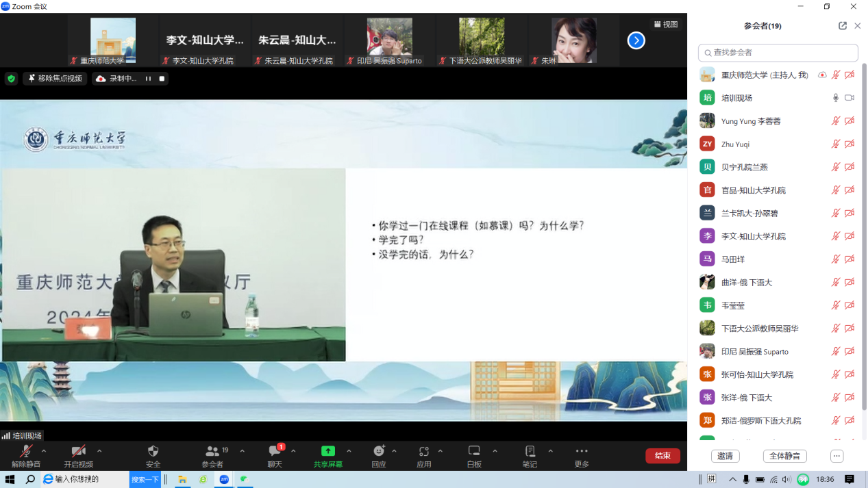
Task: Click the green Share Screen icon
Action: pos(328,452)
